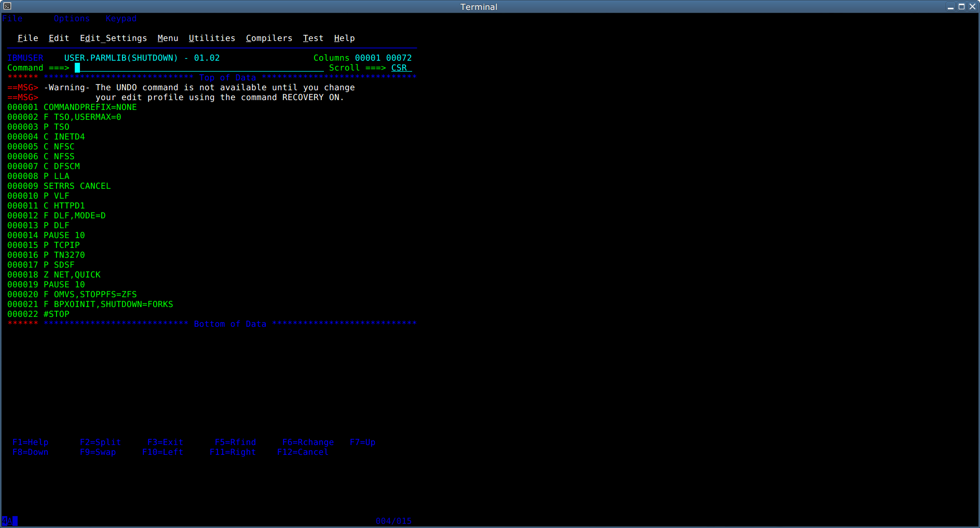This screenshot has height=528, width=980.
Task: Click the F10=Left function key
Action: tap(162, 452)
